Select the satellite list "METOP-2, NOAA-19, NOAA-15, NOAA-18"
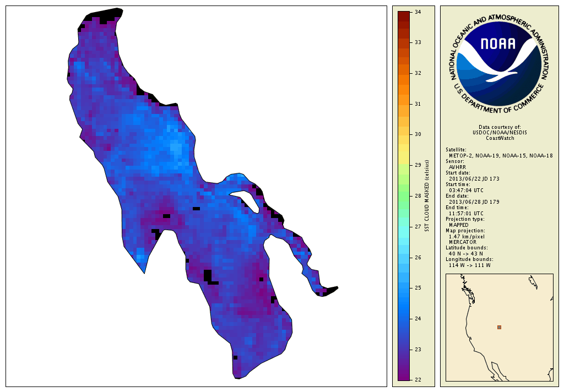The image size is (564, 392). (x=501, y=156)
